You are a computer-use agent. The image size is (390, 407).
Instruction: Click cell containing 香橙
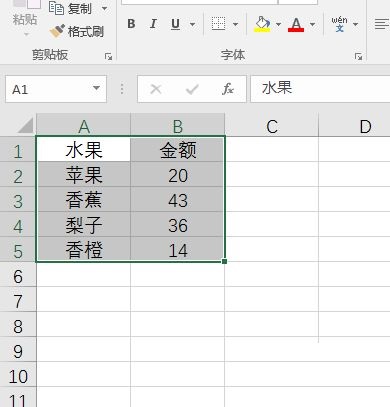83,249
